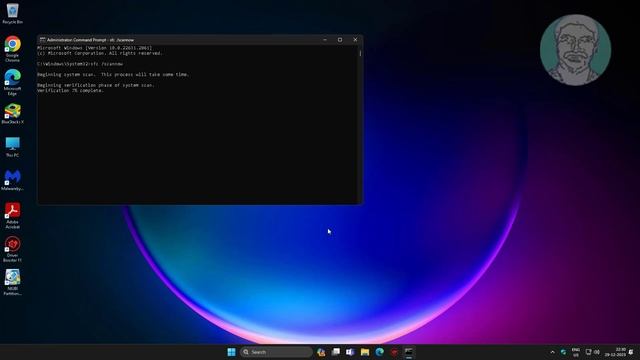Launch Microsoft Teams from the taskbar
Image resolution: width=640 pixels, height=360 pixels.
pyautogui.click(x=350, y=352)
